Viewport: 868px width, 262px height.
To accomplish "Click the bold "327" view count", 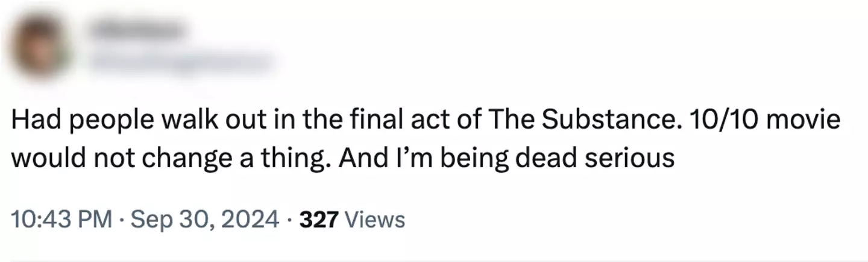I will coord(320,220).
